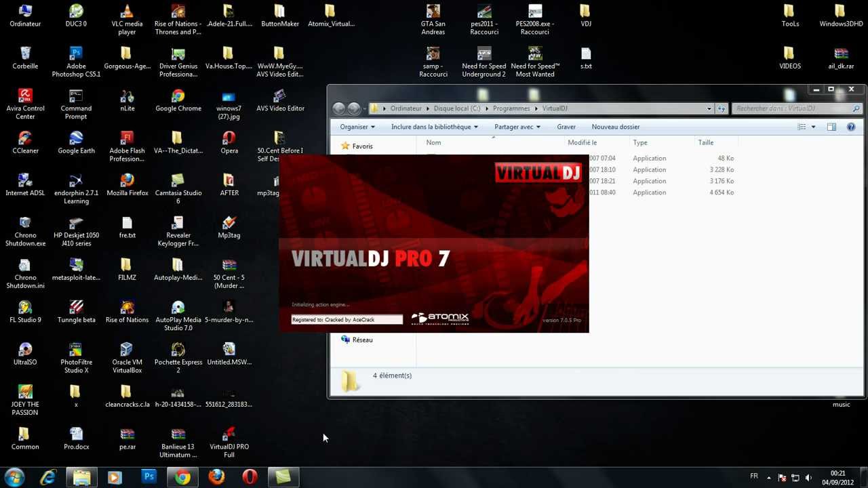Click Nouveau dossier in Explorer toolbar
Image resolution: width=868 pixels, height=488 pixels.
coord(616,127)
